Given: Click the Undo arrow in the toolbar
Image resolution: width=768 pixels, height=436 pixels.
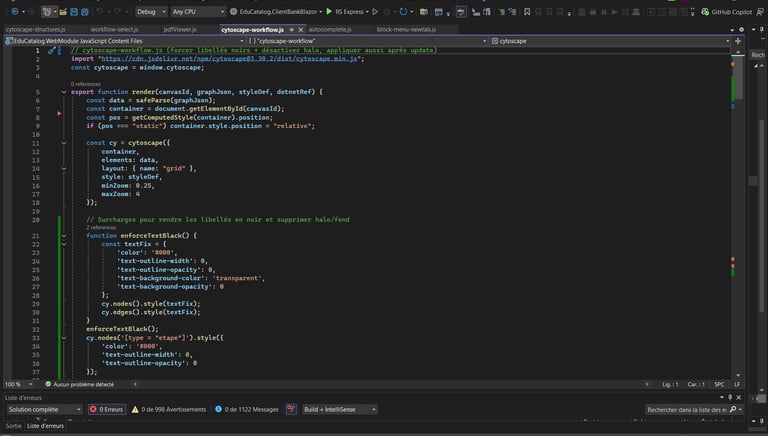Looking at the screenshot, I should 101,11.
